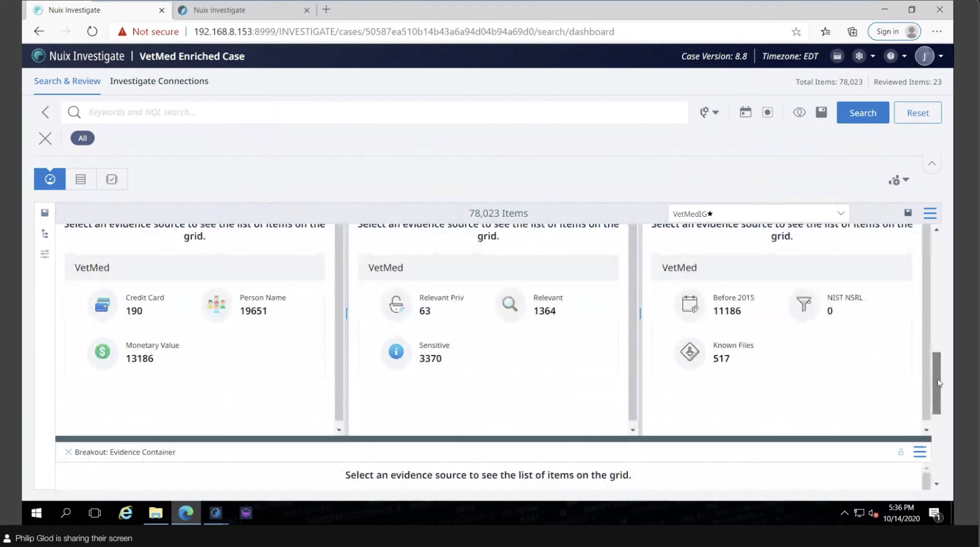The width and height of the screenshot is (980, 547).
Task: Click the Before 2015 calendar icon
Action: [690, 304]
